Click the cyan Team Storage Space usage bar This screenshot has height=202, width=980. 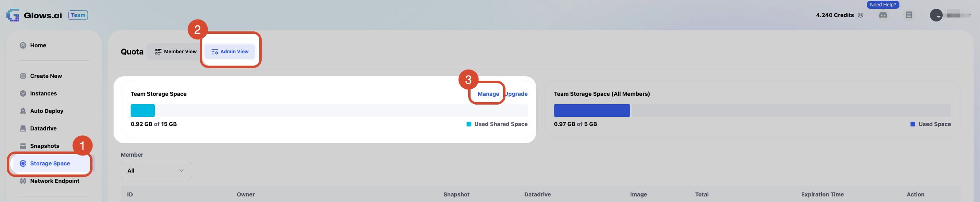coord(143,111)
